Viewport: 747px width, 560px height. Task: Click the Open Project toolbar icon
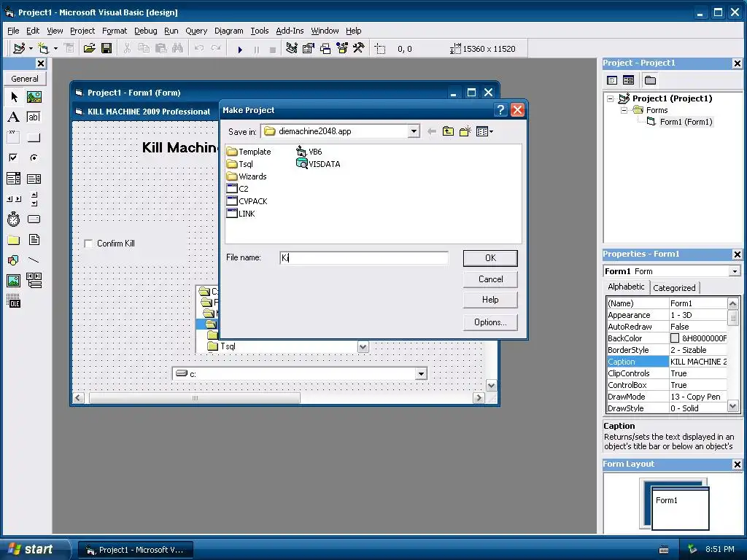point(90,49)
